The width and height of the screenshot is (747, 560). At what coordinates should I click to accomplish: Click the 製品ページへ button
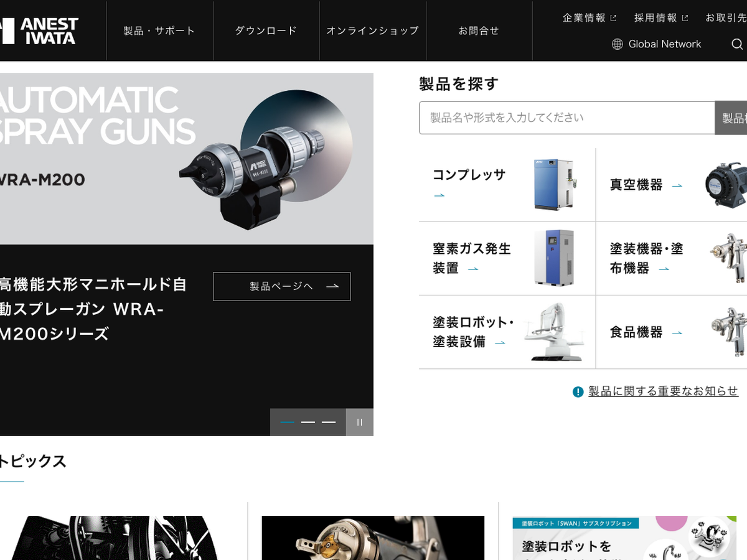point(281,286)
